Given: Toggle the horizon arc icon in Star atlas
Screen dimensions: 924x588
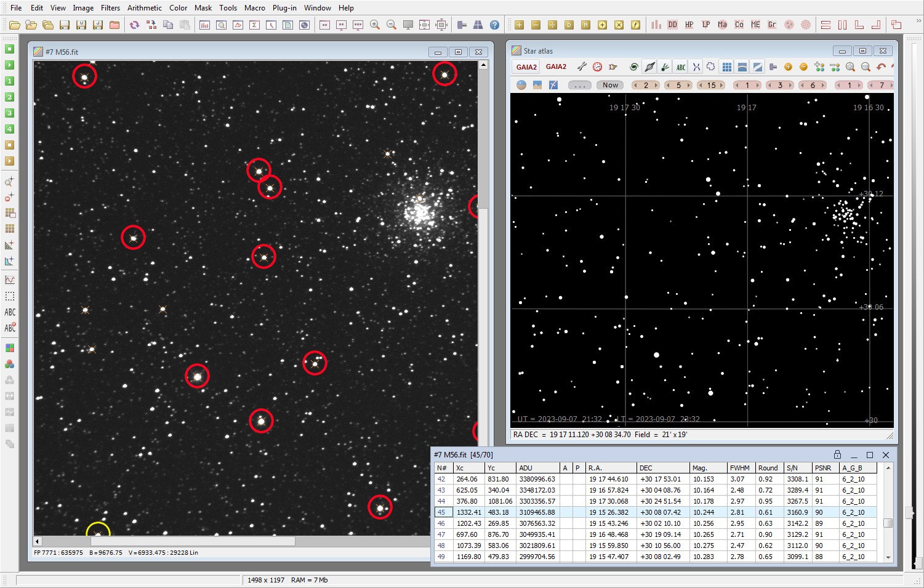Looking at the screenshot, I should [x=742, y=66].
